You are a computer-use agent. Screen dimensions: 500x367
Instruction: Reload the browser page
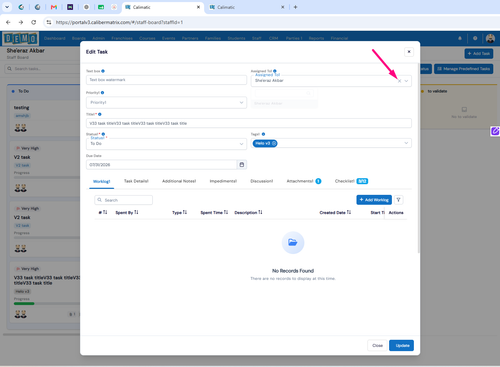pyautogui.click(x=34, y=22)
